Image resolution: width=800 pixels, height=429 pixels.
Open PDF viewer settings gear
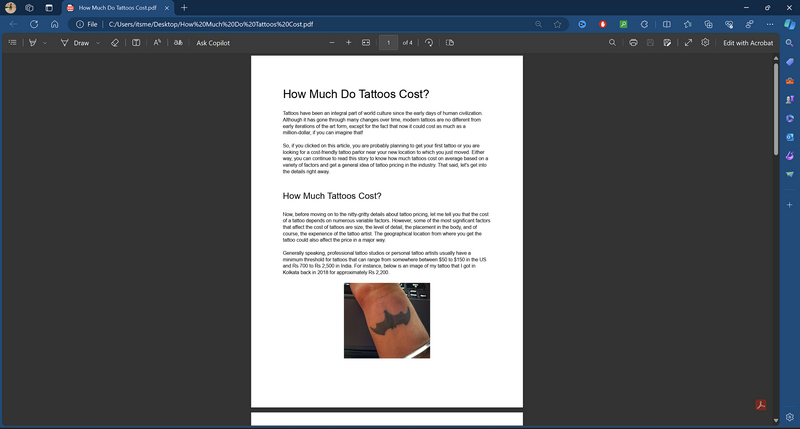706,43
